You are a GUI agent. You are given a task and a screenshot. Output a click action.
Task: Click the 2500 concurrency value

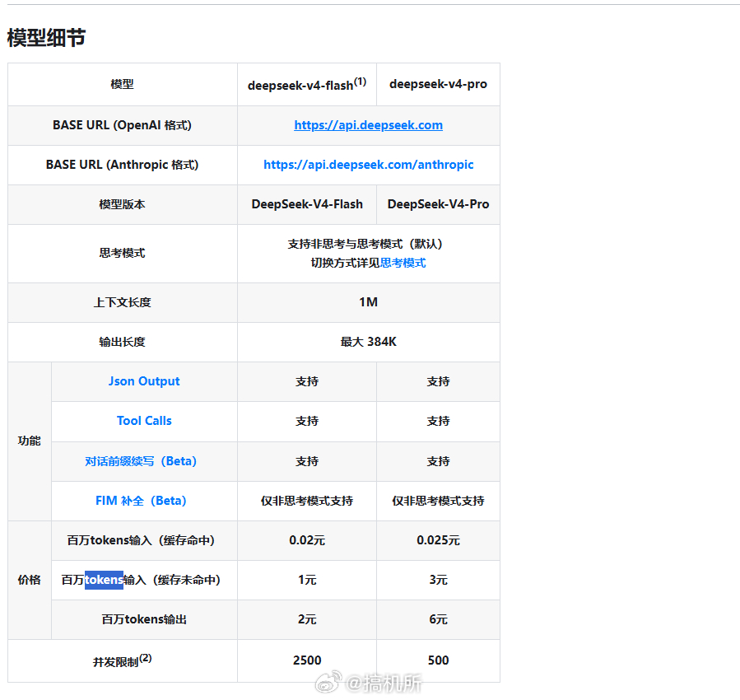click(307, 660)
